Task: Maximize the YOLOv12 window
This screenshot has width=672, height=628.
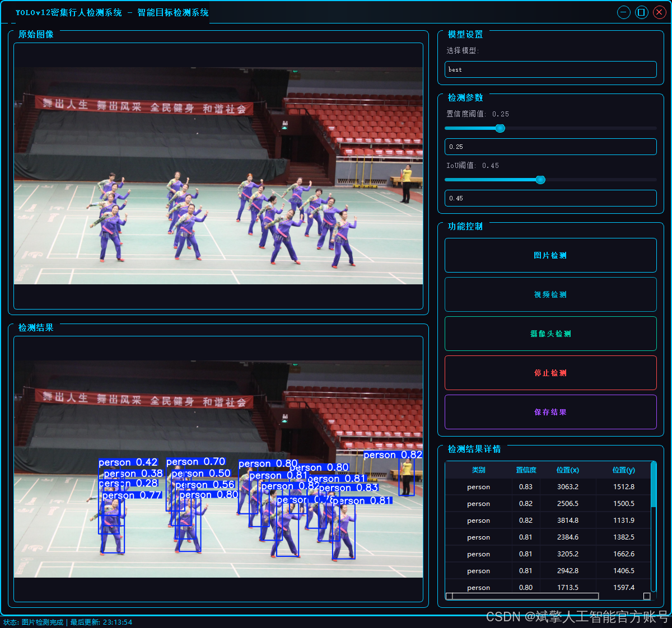Action: click(x=642, y=12)
